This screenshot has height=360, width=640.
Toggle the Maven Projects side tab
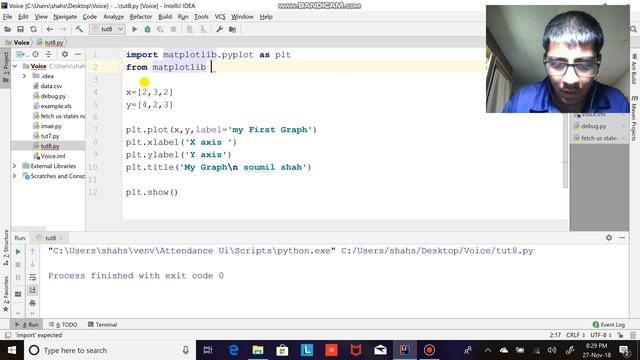coord(634,118)
